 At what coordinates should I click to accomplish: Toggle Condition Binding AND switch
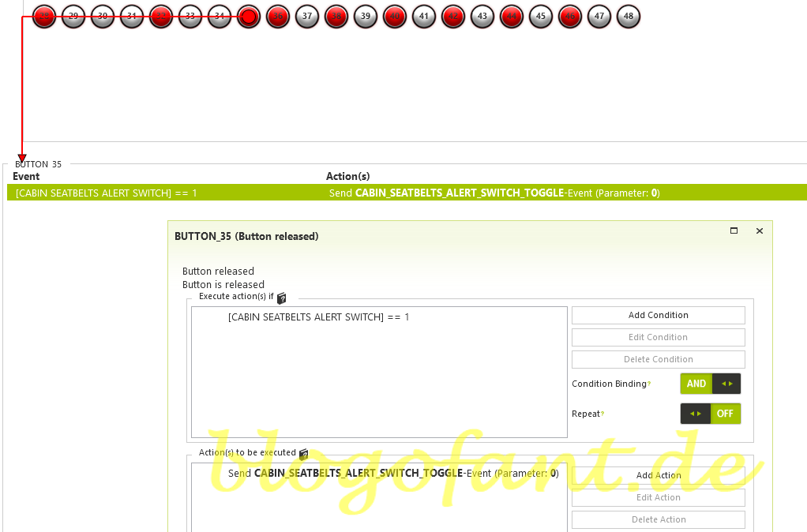[x=710, y=384]
